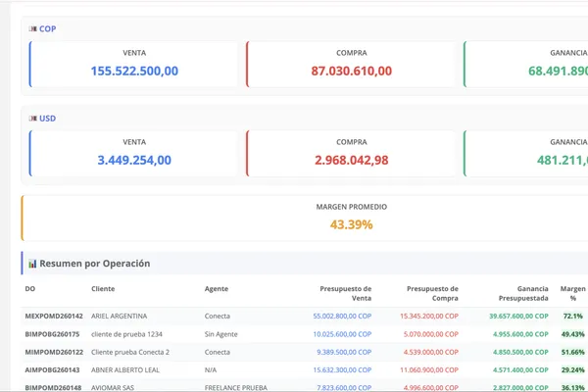The image size is (588, 392).
Task: Click client Cliente prueba Conecta 2
Action: [x=130, y=352]
